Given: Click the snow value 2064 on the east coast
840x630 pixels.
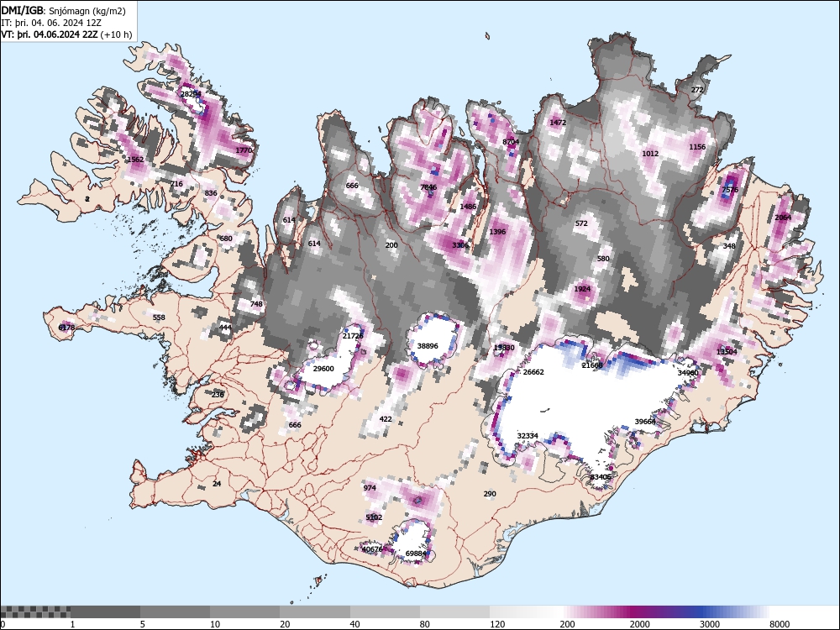Looking at the screenshot, I should pyautogui.click(x=783, y=218).
